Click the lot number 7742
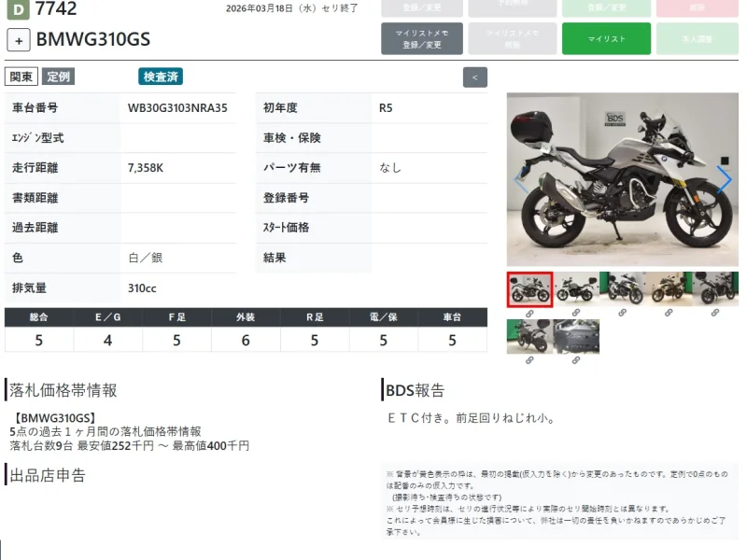The height and width of the screenshot is (560, 747). tap(56, 8)
